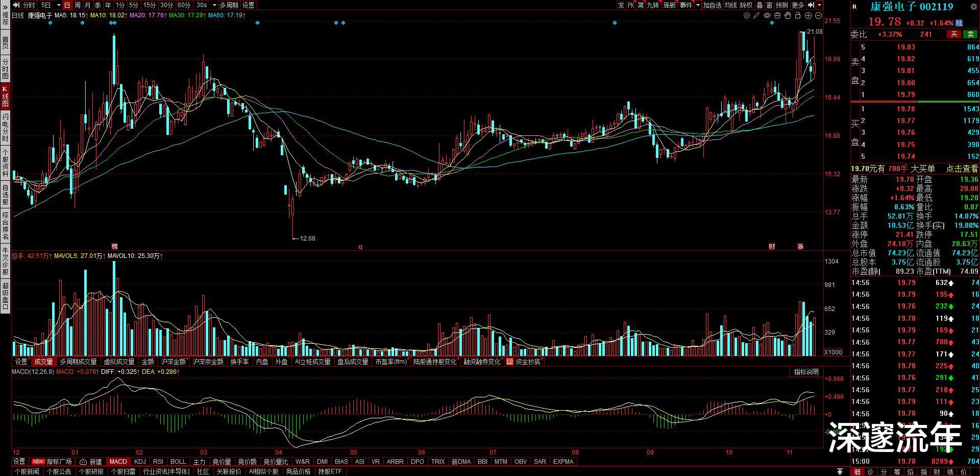Click the 点击查看 link
The width and height of the screenshot is (980, 476).
(962, 169)
